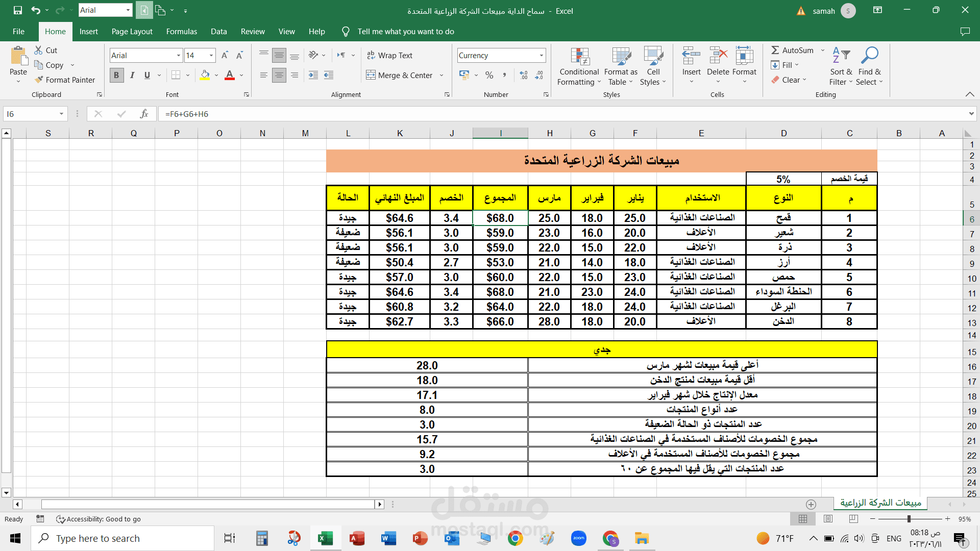Click the Save icon in the title bar
The width and height of the screenshot is (980, 551).
click(18, 10)
